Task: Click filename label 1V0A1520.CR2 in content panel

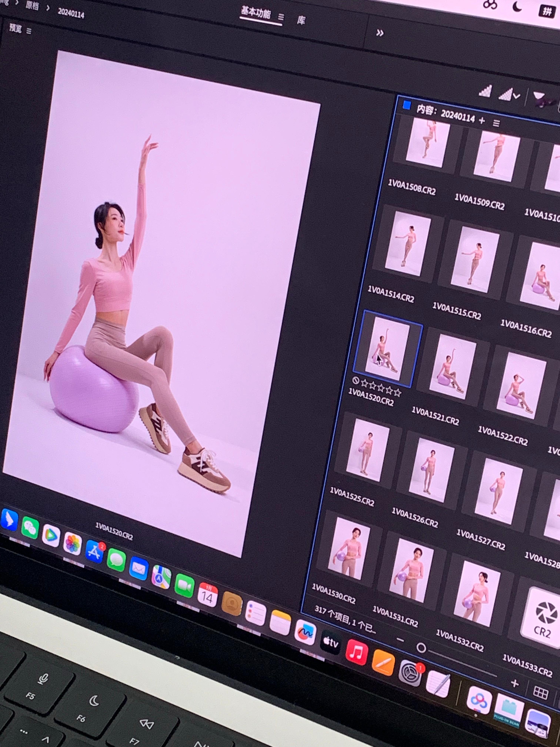Action: 371,397
